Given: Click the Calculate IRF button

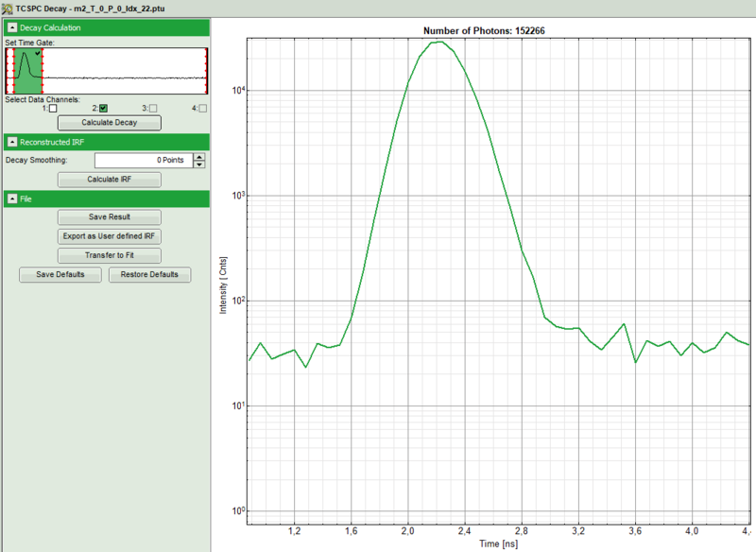Looking at the screenshot, I should 110,180.
